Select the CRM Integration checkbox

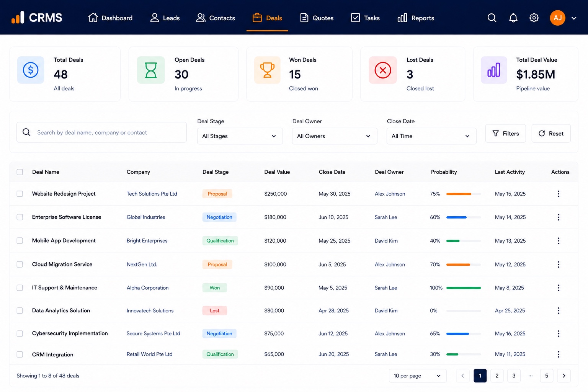coord(20,354)
